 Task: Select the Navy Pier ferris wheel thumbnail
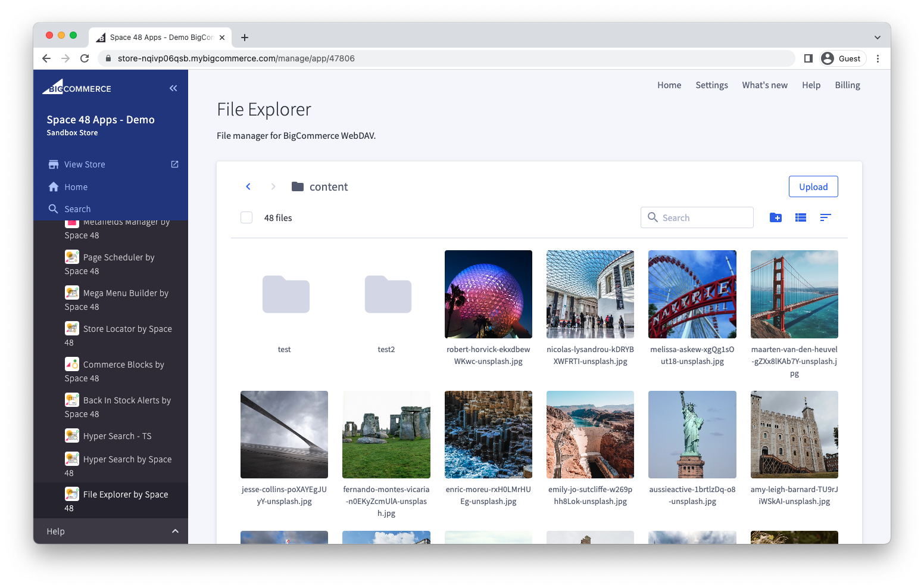coord(692,294)
